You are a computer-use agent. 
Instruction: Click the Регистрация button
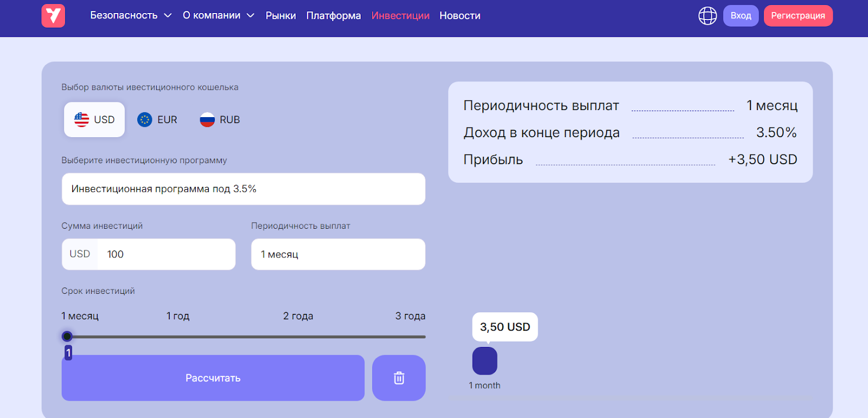(x=798, y=16)
